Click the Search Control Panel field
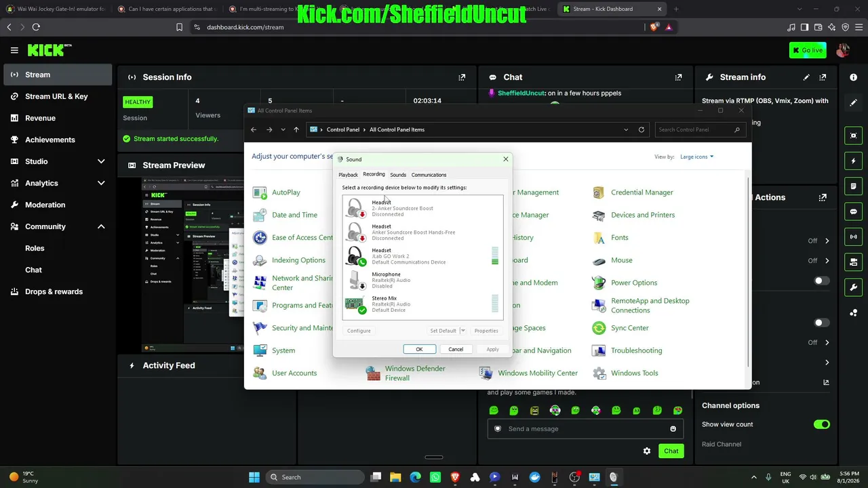This screenshot has width=868, height=488. (700, 129)
